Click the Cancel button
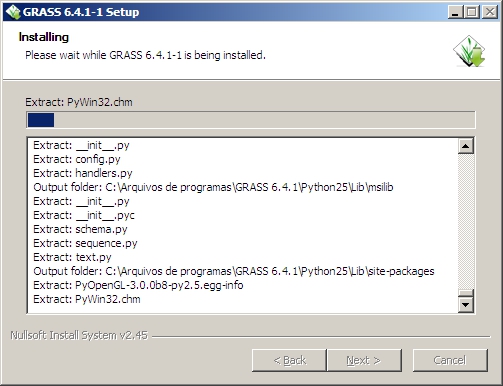503x386 pixels. pyautogui.click(x=450, y=360)
